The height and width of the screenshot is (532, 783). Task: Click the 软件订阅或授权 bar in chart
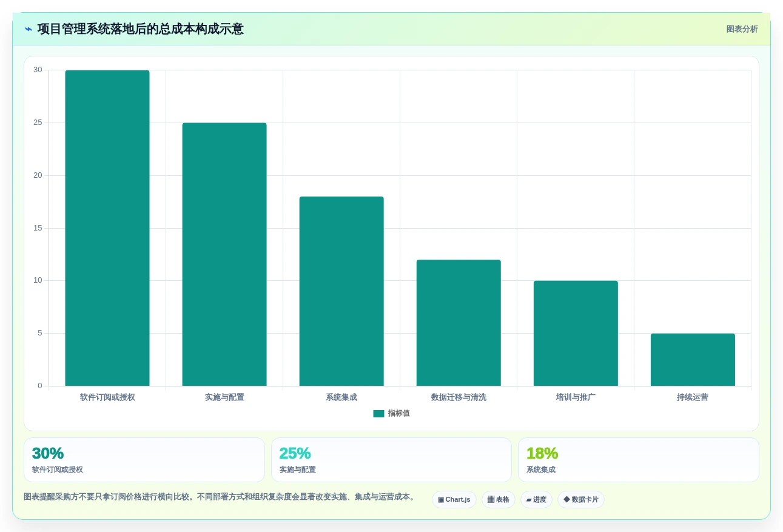[x=107, y=228]
